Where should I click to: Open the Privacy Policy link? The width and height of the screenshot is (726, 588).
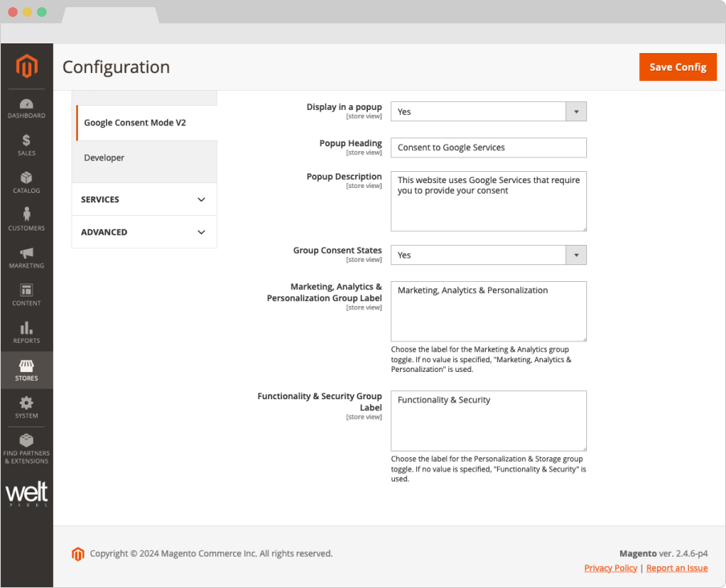click(610, 568)
